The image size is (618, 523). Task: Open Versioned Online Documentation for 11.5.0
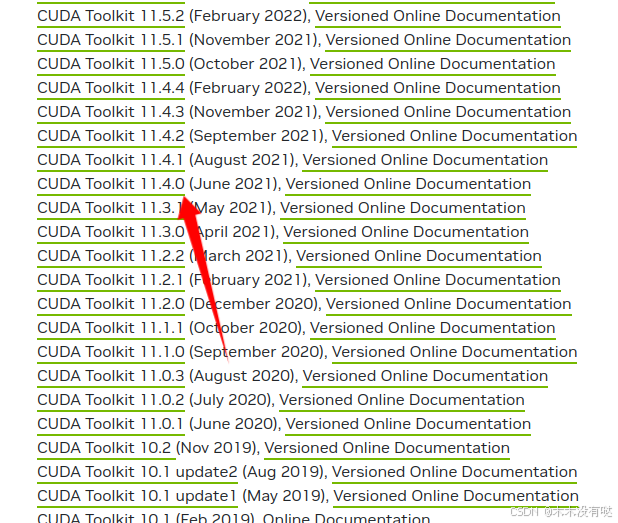[x=433, y=64]
